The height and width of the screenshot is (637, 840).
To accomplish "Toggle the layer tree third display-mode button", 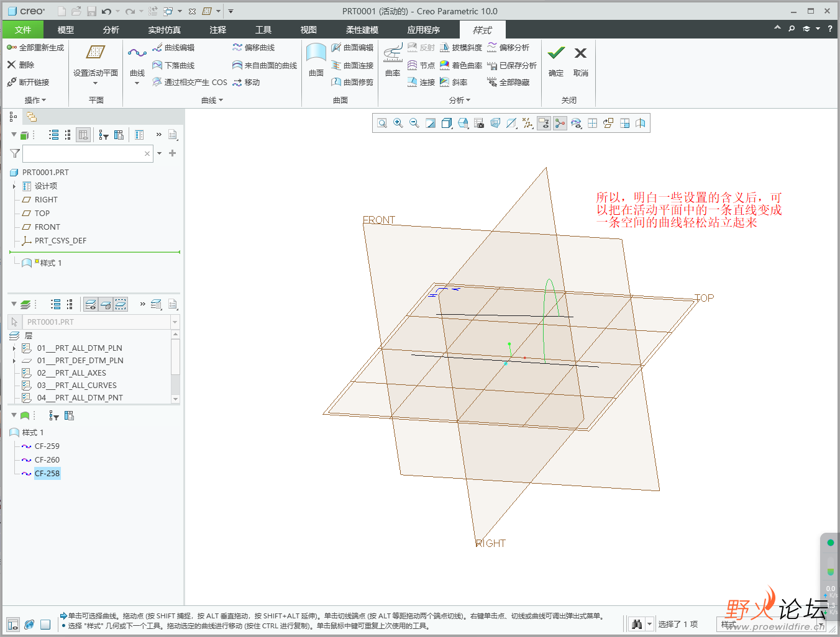I will coord(121,304).
